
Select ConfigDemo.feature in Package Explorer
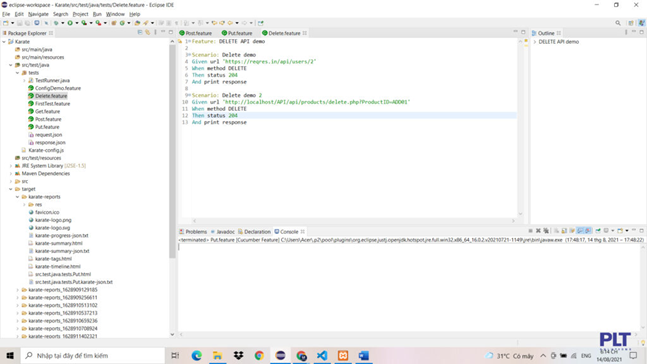point(58,88)
